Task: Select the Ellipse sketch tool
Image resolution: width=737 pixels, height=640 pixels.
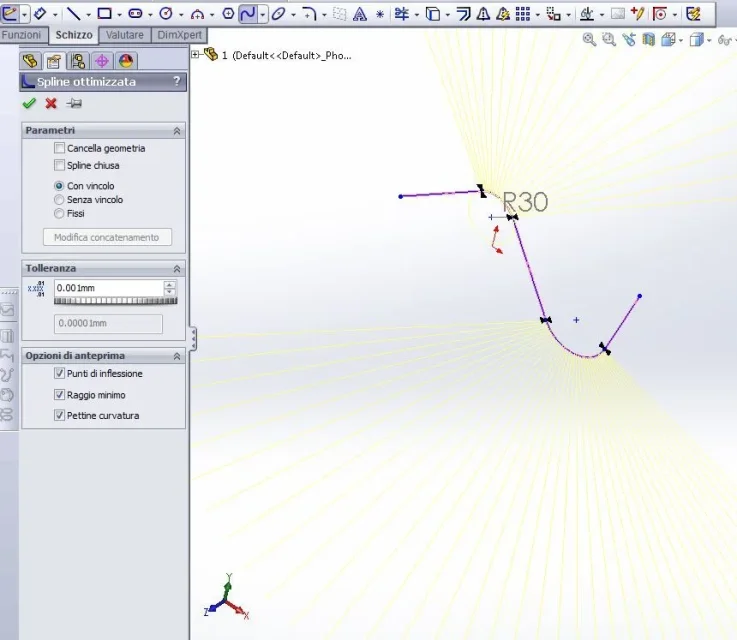Action: (x=278, y=14)
